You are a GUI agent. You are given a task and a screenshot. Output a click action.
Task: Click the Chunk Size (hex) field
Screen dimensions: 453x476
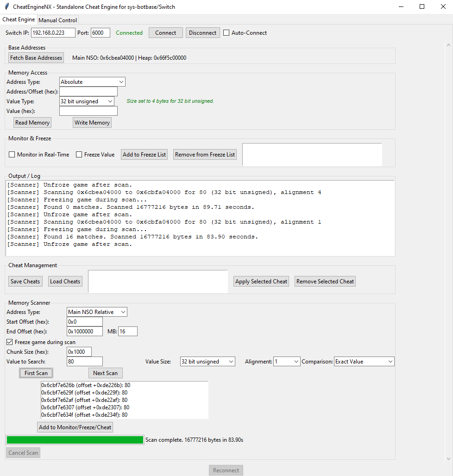pyautogui.click(x=79, y=351)
